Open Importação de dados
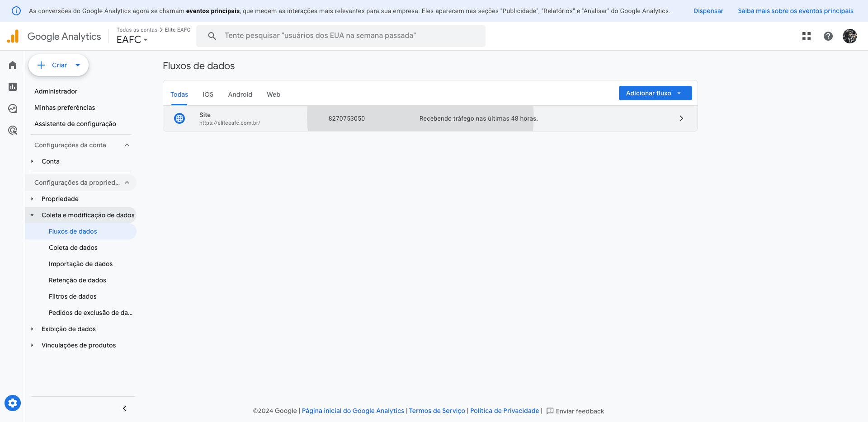Viewport: 868px width, 422px height. pyautogui.click(x=80, y=264)
